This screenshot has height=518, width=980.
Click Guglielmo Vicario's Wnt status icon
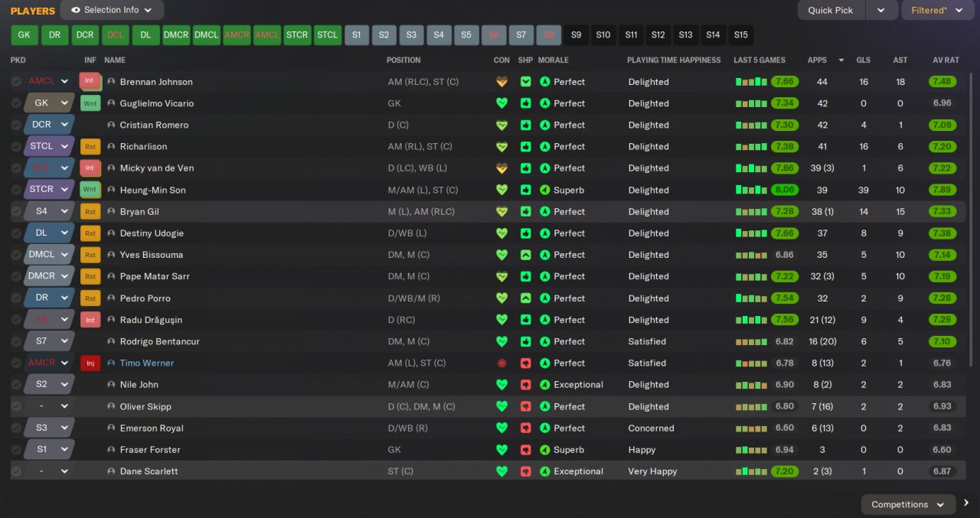pyautogui.click(x=90, y=103)
